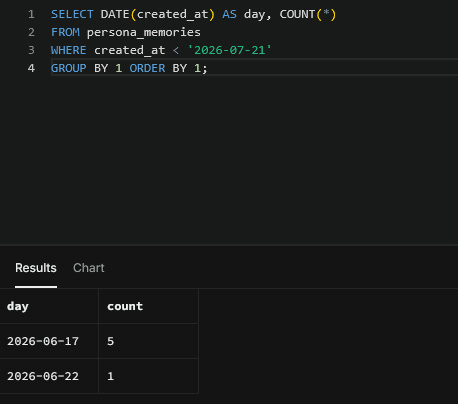Image resolution: width=458 pixels, height=404 pixels.
Task: Click line number 1 in the editor gutter
Action: click(x=31, y=14)
